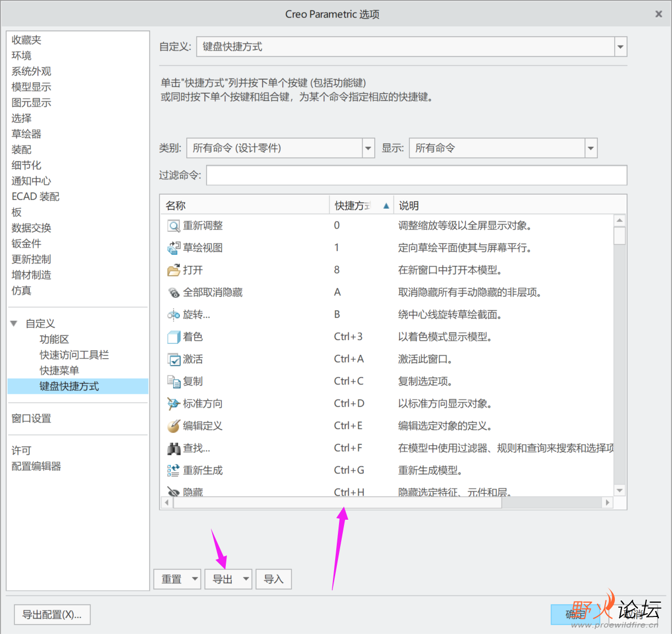Open 草绘器 options page
The image size is (672, 634).
tap(26, 134)
